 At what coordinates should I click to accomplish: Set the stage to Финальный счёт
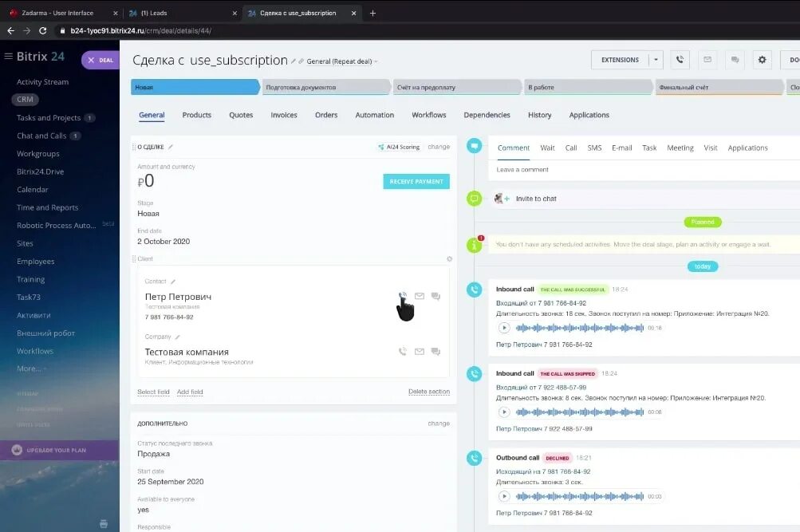point(719,87)
